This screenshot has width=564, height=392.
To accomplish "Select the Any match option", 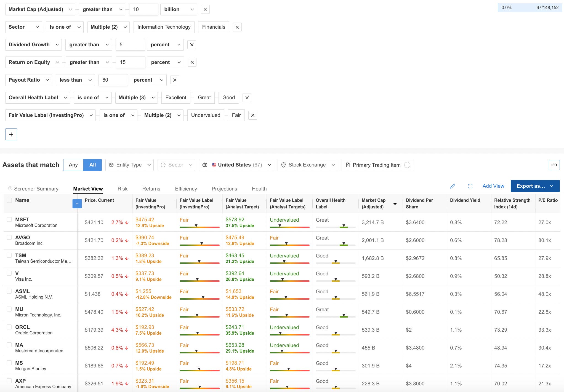I will tap(73, 165).
